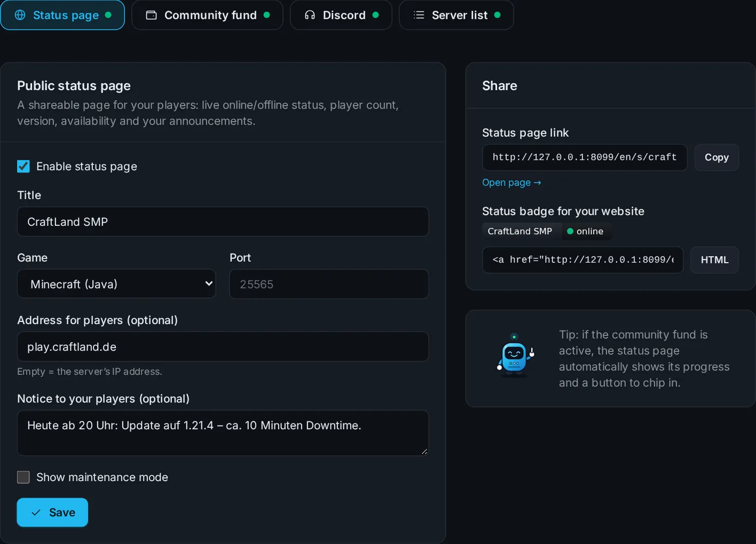The width and height of the screenshot is (756, 544).
Task: Focus the Port input field
Action: pyautogui.click(x=329, y=284)
